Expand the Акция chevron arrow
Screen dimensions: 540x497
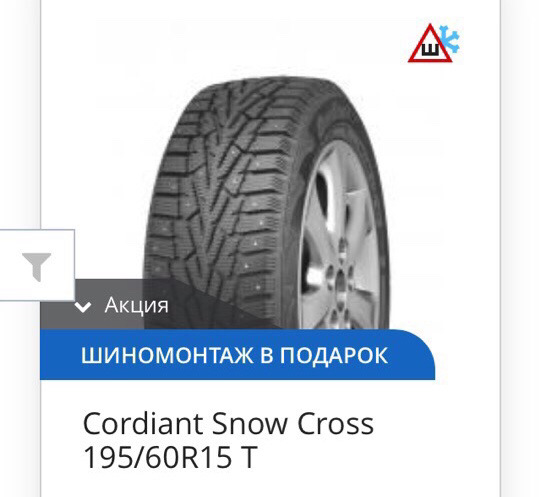pyautogui.click(x=84, y=306)
